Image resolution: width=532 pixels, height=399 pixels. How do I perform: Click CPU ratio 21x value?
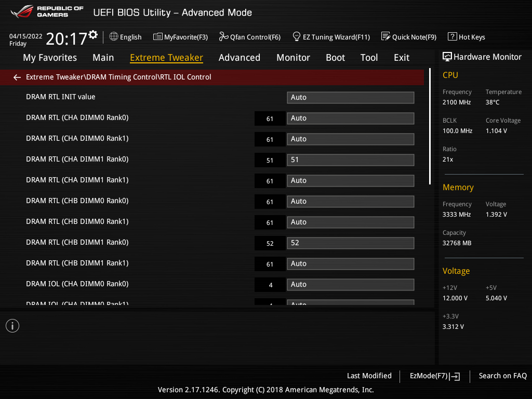coord(448,159)
